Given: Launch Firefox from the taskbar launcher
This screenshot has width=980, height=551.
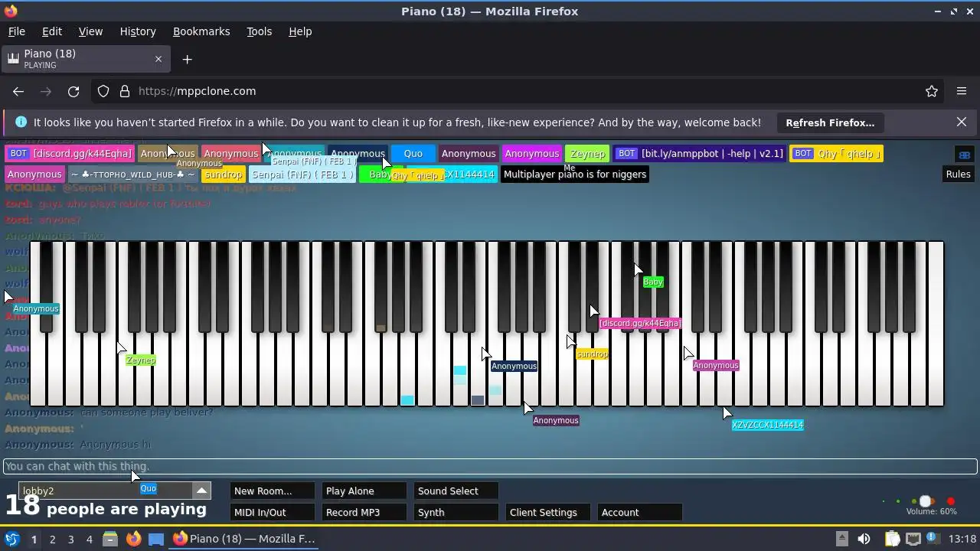Looking at the screenshot, I should tap(133, 539).
